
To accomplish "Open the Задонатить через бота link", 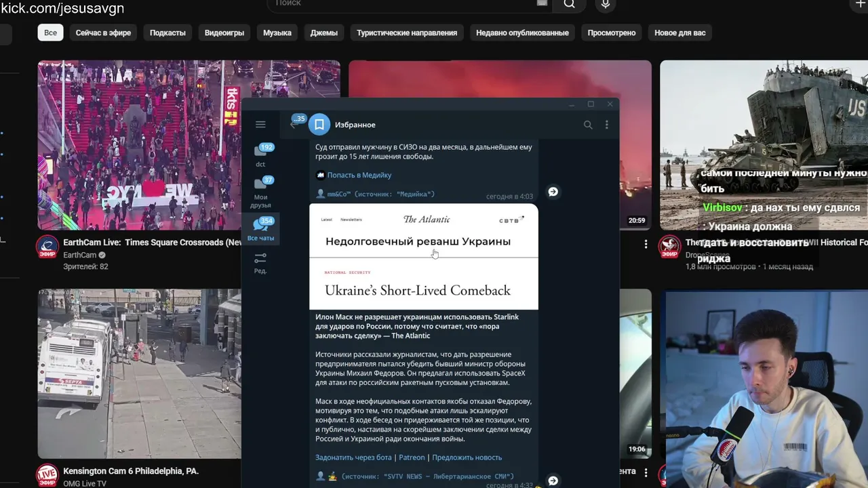I will pyautogui.click(x=353, y=457).
